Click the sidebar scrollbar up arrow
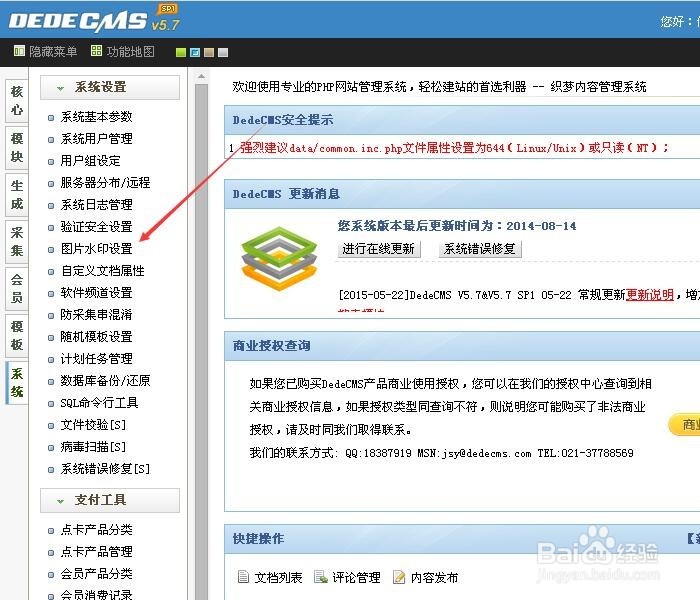This screenshot has height=600, width=700. point(201,76)
